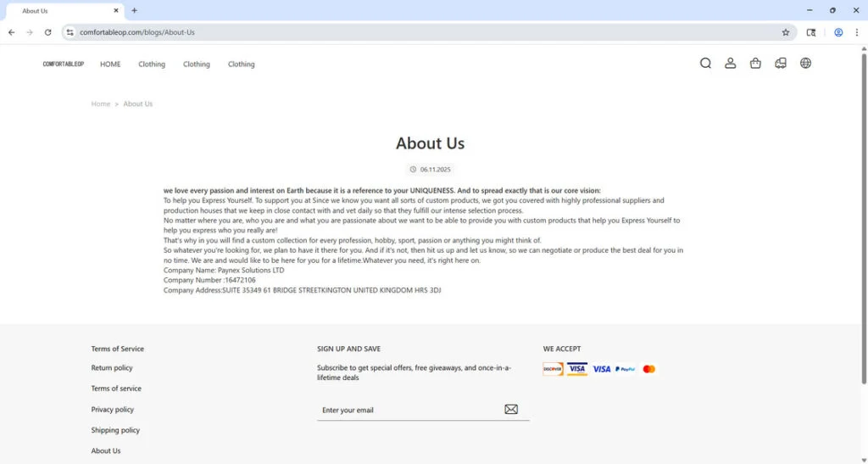Click the Terms of Service footer heading
The image size is (868, 464).
[x=117, y=349]
